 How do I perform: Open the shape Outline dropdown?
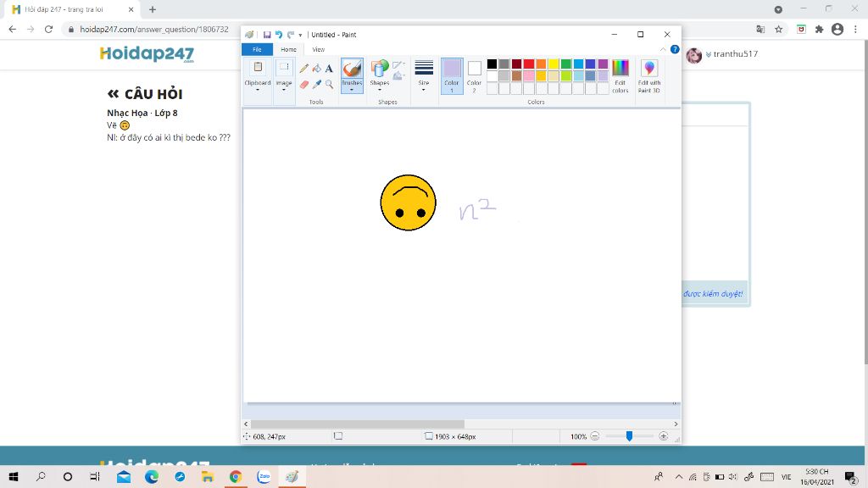[398, 65]
